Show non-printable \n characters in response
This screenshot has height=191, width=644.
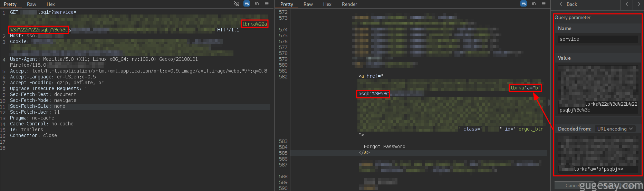(534, 4)
